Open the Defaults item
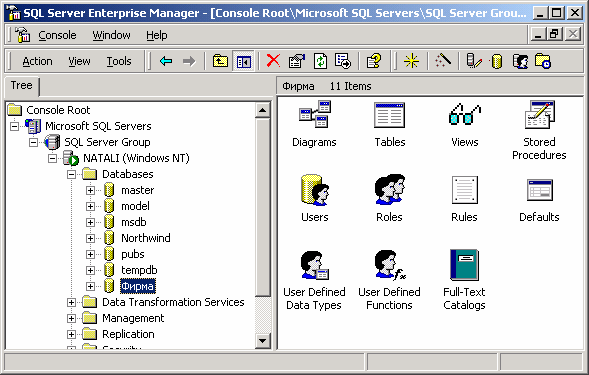Image resolution: width=589 pixels, height=375 pixels. point(539,200)
